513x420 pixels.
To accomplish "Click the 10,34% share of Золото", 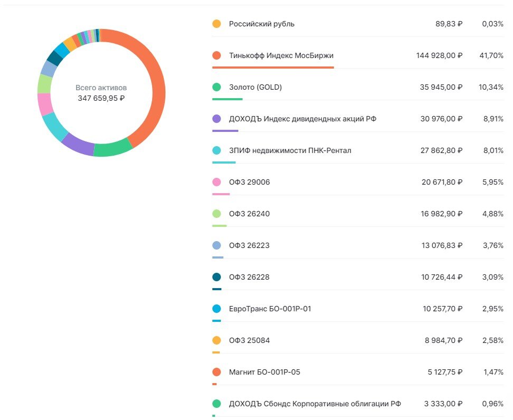I will point(491,87).
